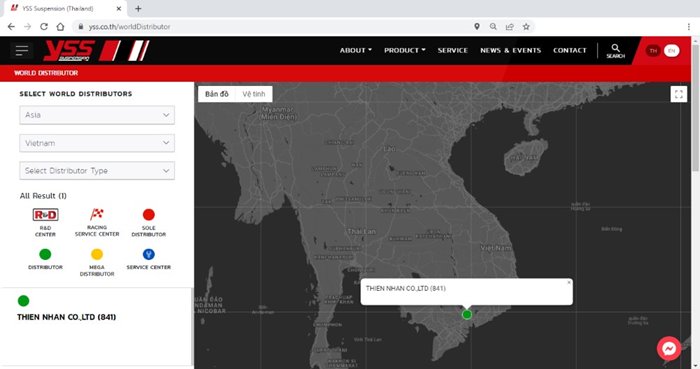
Task: Open THIEN NHAN CO.,LTD (841) result entry
Action: pyautogui.click(x=67, y=317)
